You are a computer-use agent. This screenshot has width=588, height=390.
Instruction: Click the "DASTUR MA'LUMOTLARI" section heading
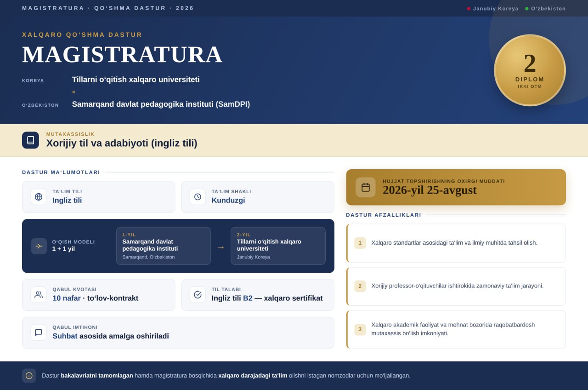point(61,172)
